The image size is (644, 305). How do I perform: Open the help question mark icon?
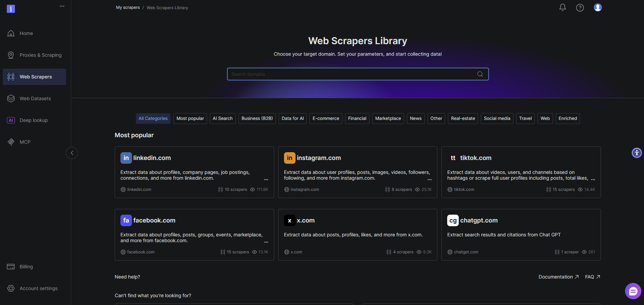click(x=580, y=7)
